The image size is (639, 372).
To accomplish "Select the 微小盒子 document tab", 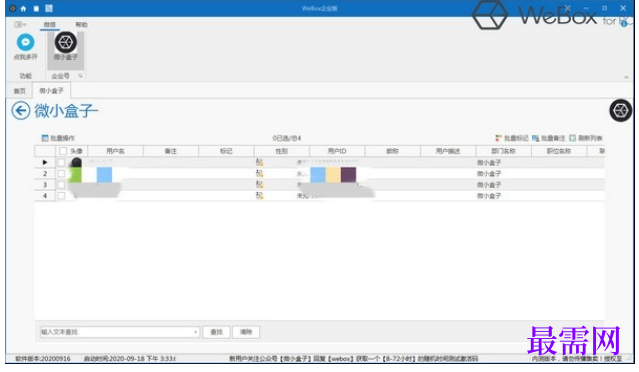I will click(x=51, y=90).
